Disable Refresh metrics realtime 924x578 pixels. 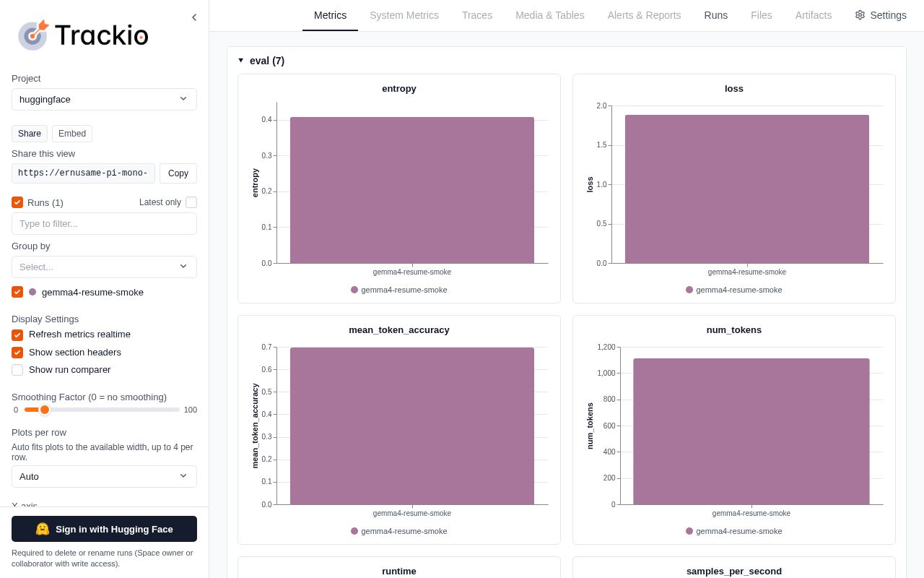(x=17, y=335)
